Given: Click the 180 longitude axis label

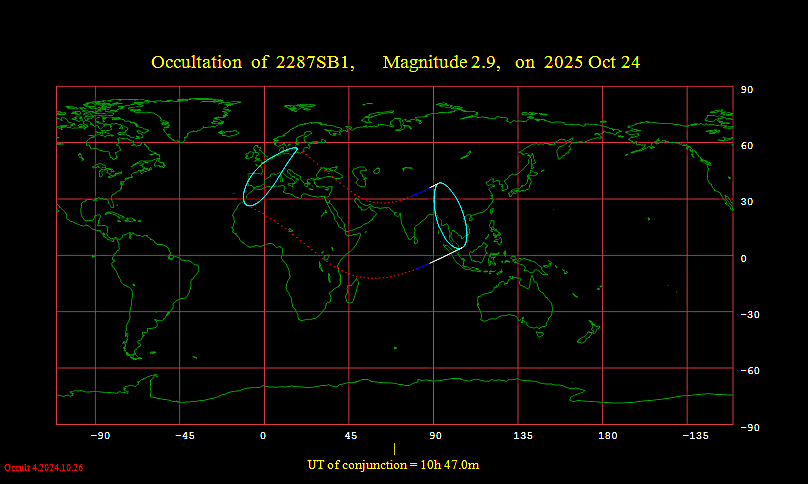Looking at the screenshot, I should pyautogui.click(x=607, y=436).
